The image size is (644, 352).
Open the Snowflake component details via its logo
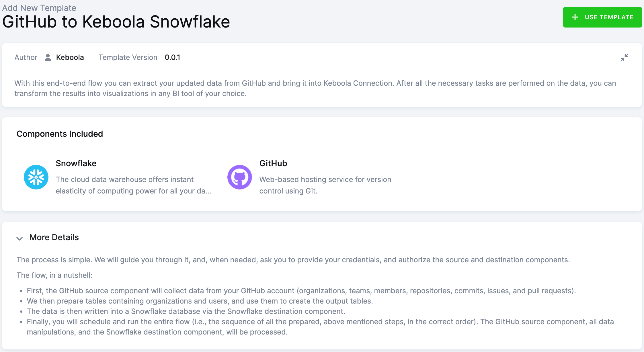[x=36, y=177]
